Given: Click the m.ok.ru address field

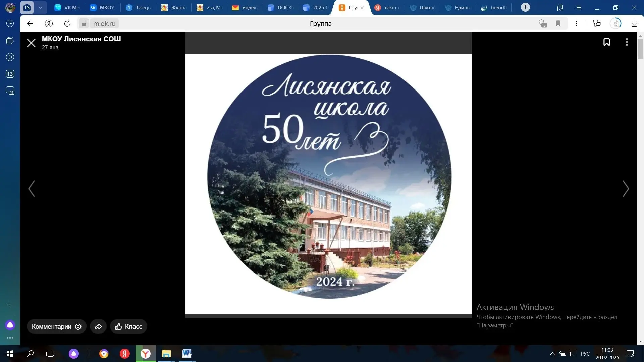Looking at the screenshot, I should point(104,24).
